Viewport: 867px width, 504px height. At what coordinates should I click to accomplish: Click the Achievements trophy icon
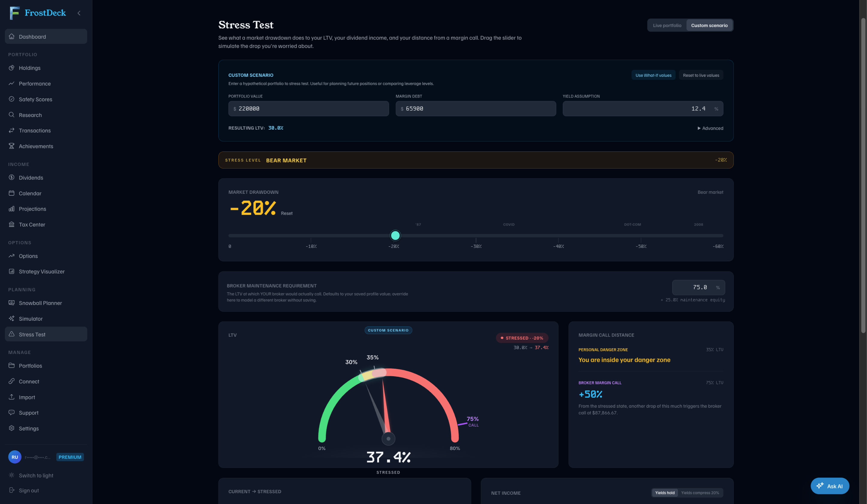12,146
